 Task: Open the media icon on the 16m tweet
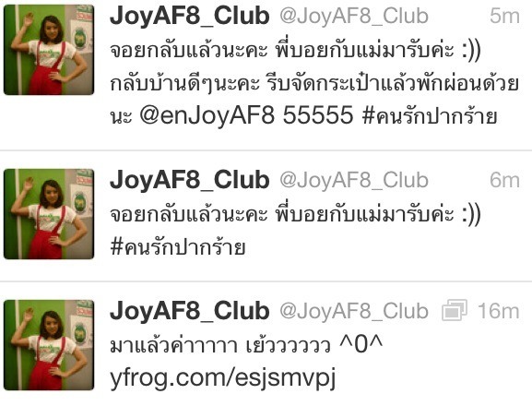click(455, 310)
